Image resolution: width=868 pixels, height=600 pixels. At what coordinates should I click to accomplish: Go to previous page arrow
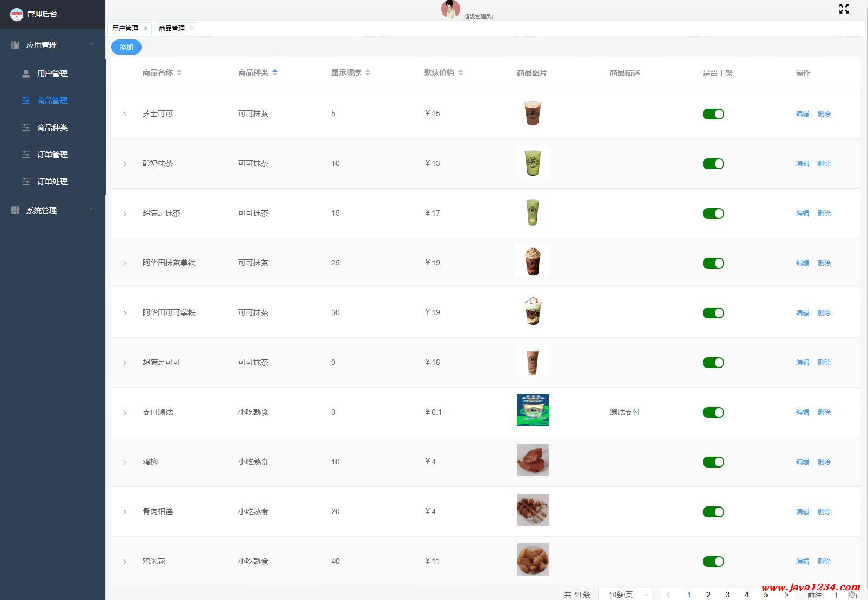click(x=668, y=595)
